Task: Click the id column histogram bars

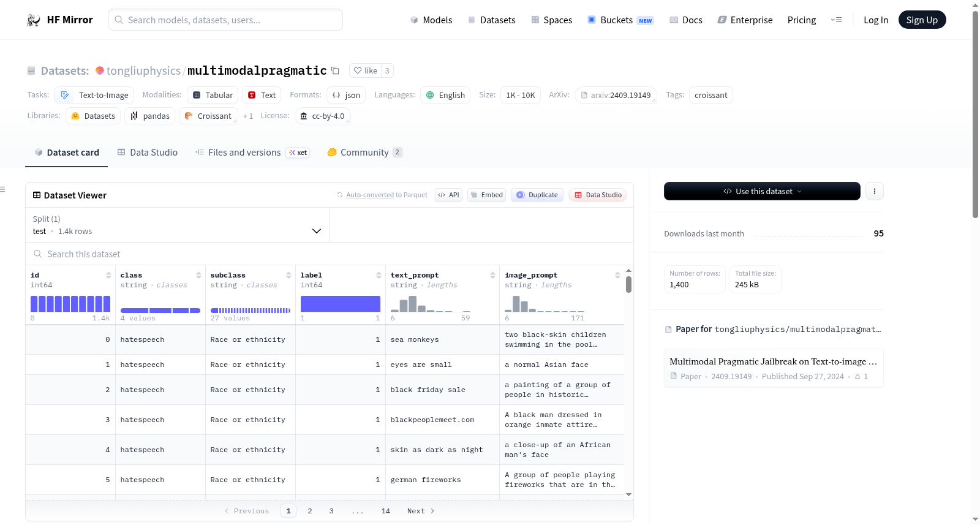Action: (x=70, y=304)
